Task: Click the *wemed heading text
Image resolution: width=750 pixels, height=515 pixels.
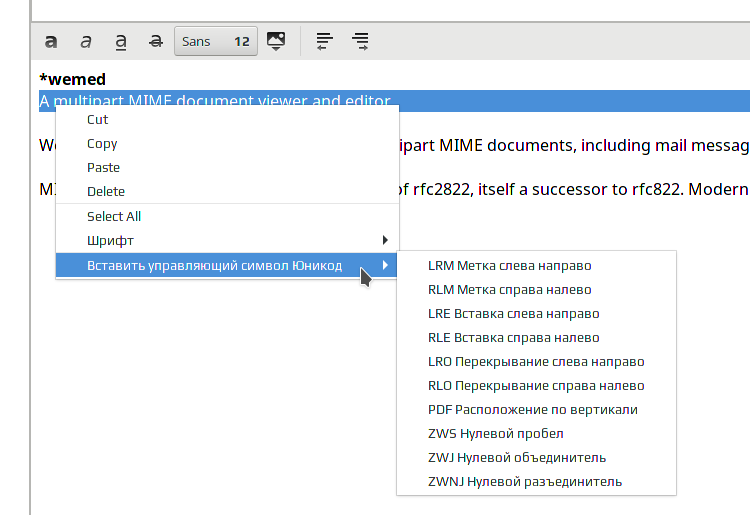Action: [73, 79]
